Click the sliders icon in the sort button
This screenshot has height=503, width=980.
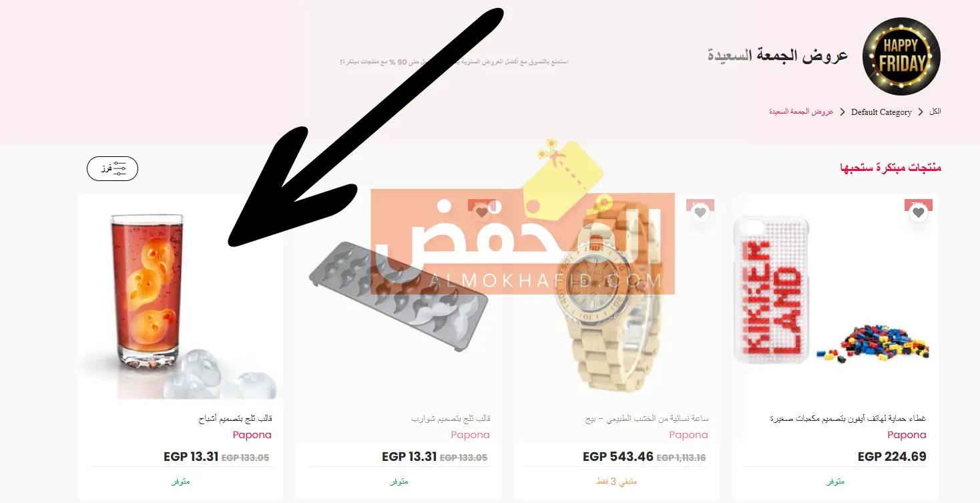click(120, 168)
